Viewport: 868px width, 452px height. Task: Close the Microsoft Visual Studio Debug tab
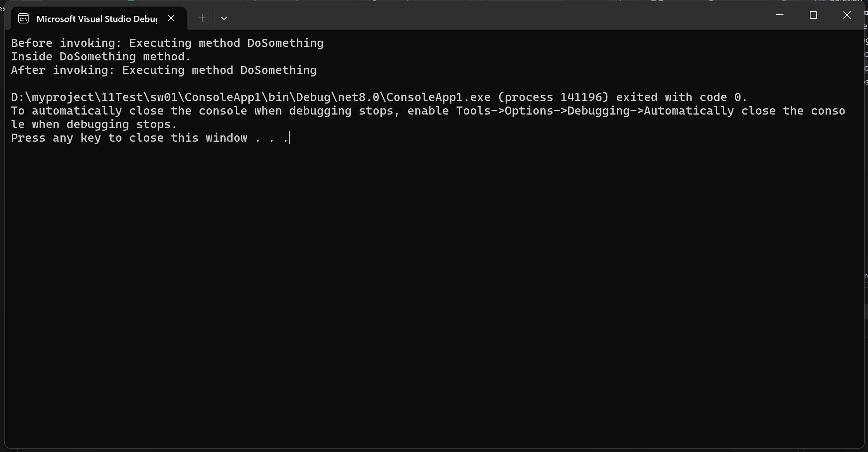(x=171, y=18)
